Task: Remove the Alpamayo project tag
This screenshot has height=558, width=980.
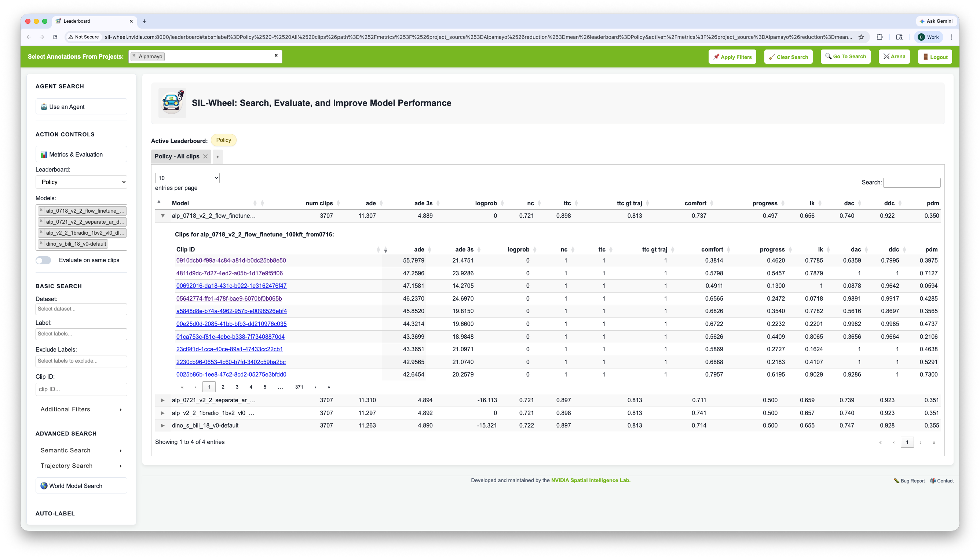Action: [x=134, y=56]
